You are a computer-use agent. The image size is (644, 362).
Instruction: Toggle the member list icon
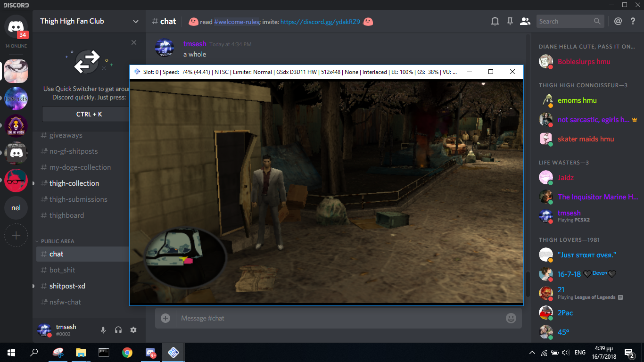525,21
